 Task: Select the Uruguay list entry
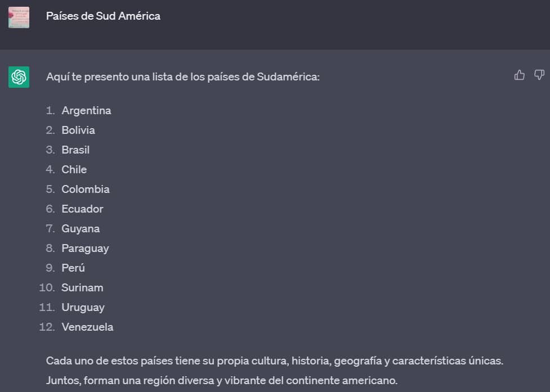[83, 307]
